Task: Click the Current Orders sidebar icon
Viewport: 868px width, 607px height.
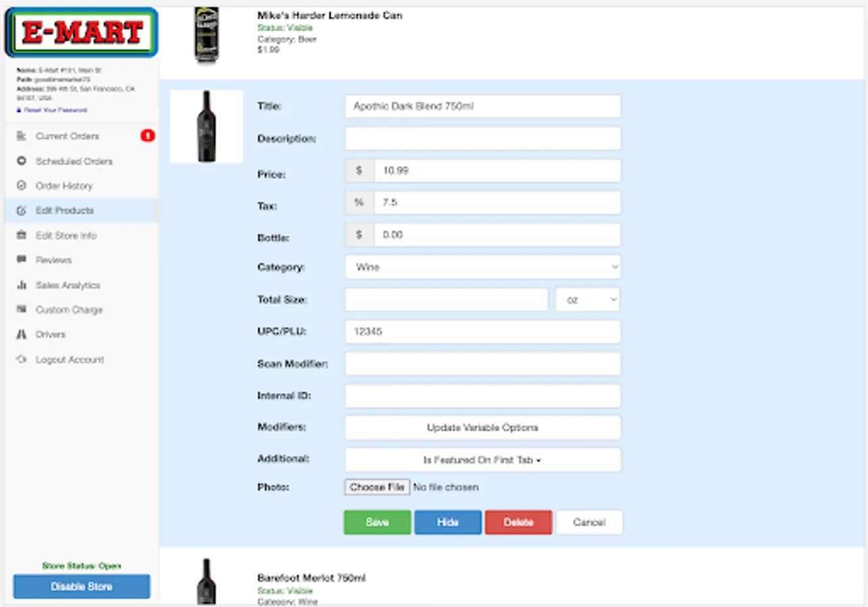Action: pyautogui.click(x=21, y=136)
